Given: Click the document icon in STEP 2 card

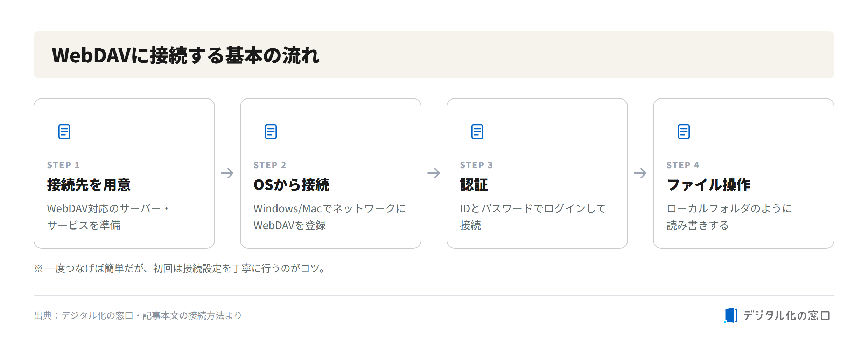Looking at the screenshot, I should (x=271, y=132).
